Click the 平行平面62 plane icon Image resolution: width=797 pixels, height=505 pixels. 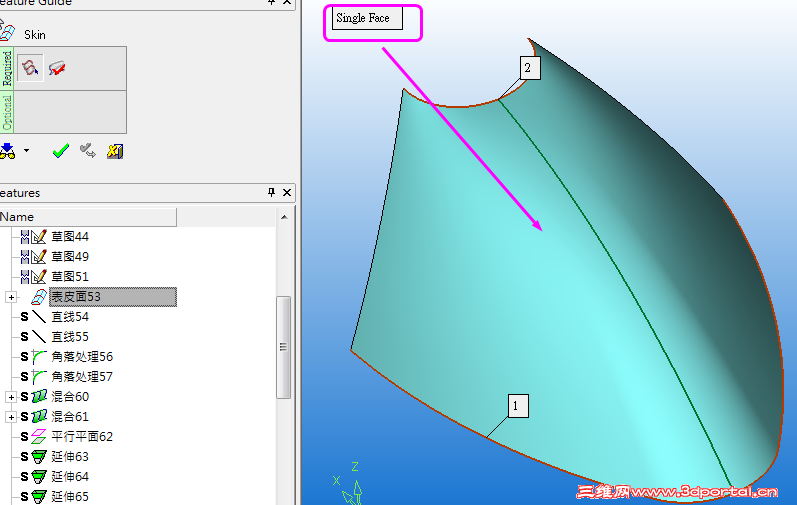pos(39,437)
